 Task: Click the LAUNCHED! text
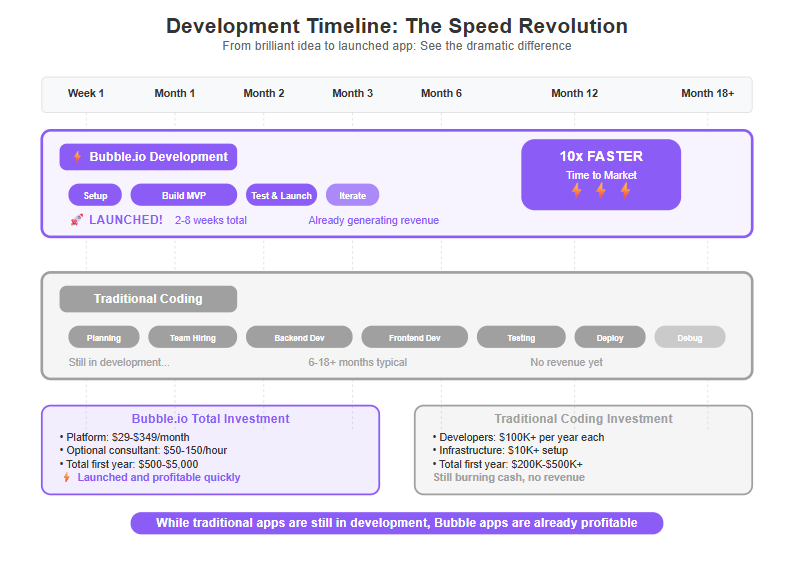(126, 220)
